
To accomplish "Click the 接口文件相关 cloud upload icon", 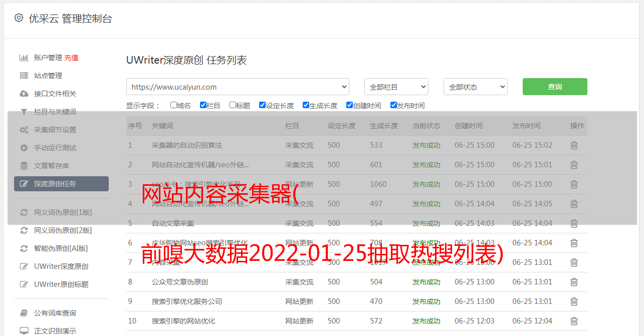I will [24, 94].
